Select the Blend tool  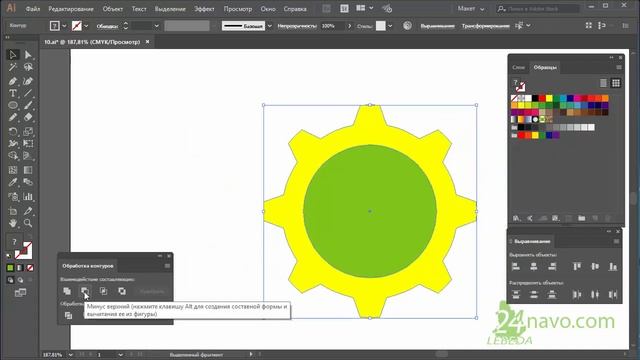click(x=28, y=182)
